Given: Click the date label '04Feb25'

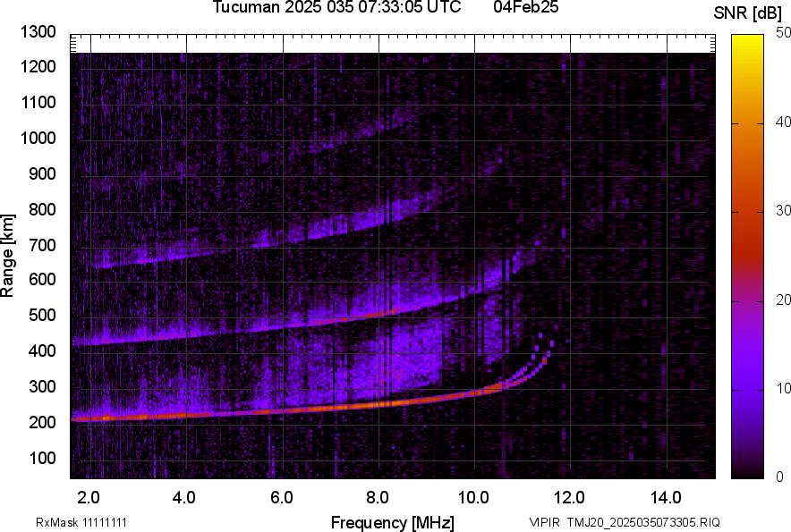Looking at the screenshot, I should [x=525, y=7].
